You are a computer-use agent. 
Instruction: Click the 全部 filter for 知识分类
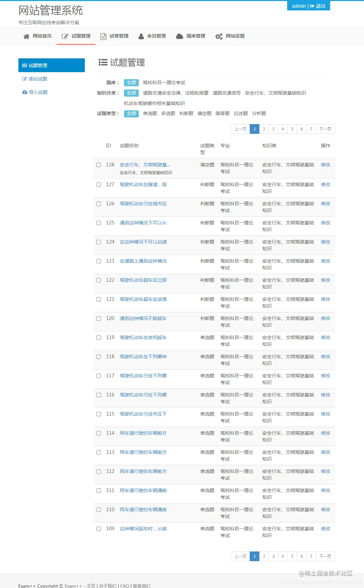pos(131,93)
